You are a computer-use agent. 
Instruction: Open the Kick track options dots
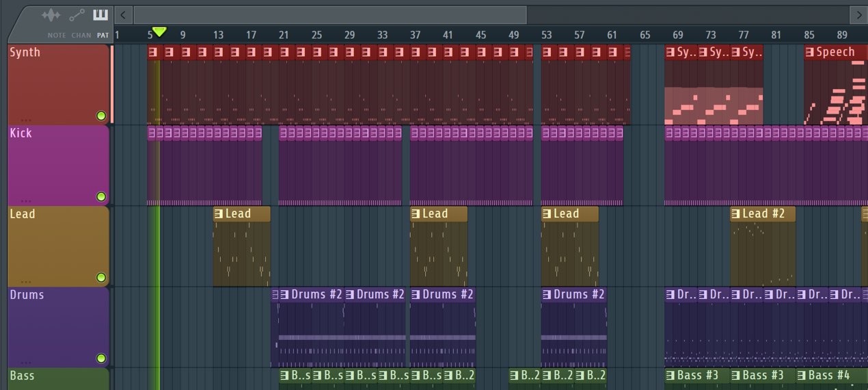[x=26, y=200]
